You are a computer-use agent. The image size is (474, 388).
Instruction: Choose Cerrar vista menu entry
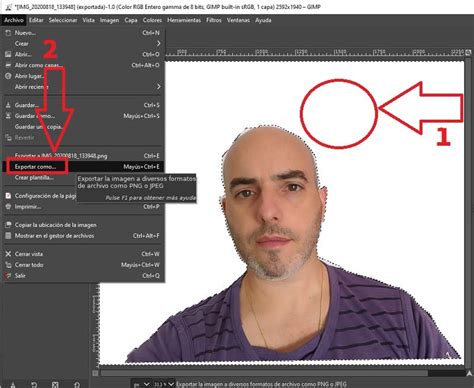click(83, 254)
